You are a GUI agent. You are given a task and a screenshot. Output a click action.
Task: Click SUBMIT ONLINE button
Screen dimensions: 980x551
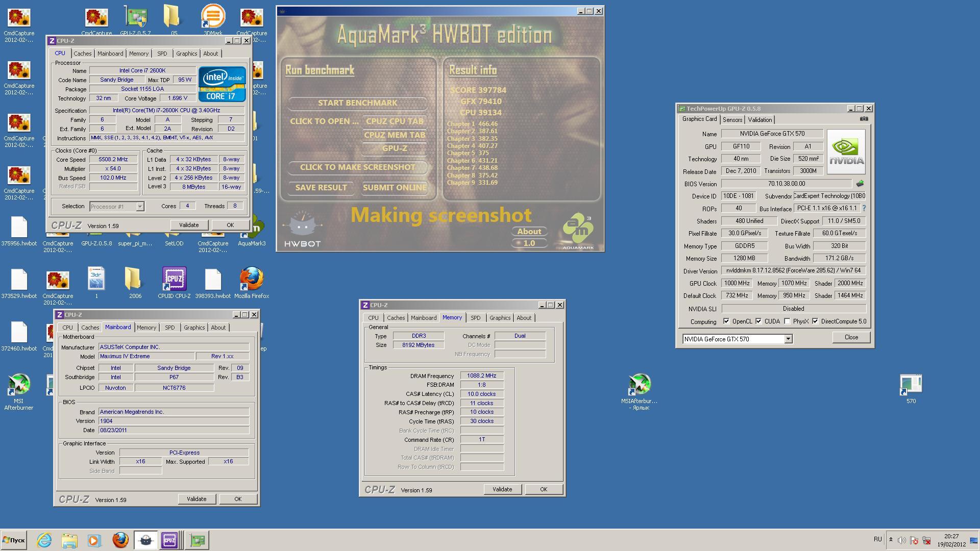coord(395,188)
